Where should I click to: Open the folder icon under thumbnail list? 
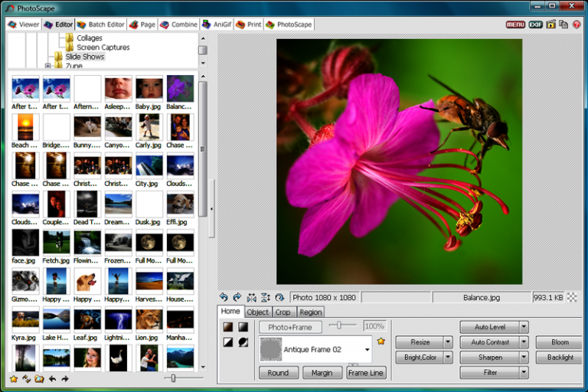pyautogui.click(x=39, y=378)
